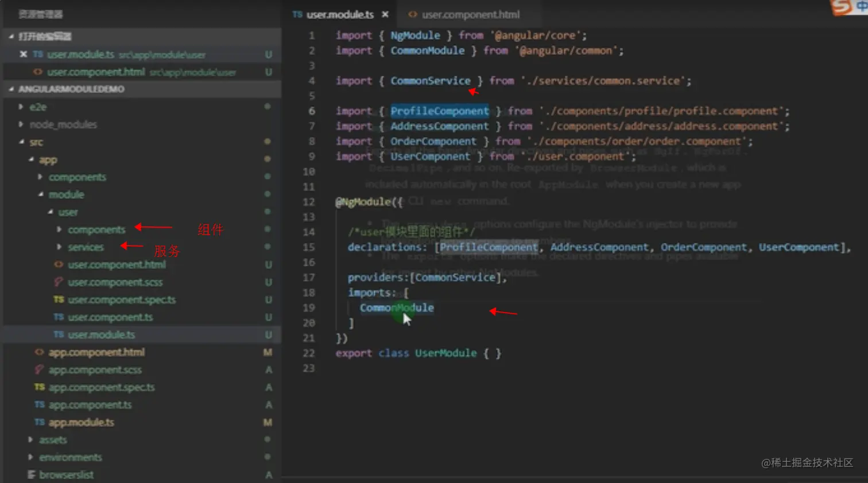Open user.component.html from open editors list
The width and height of the screenshot is (868, 483).
96,72
